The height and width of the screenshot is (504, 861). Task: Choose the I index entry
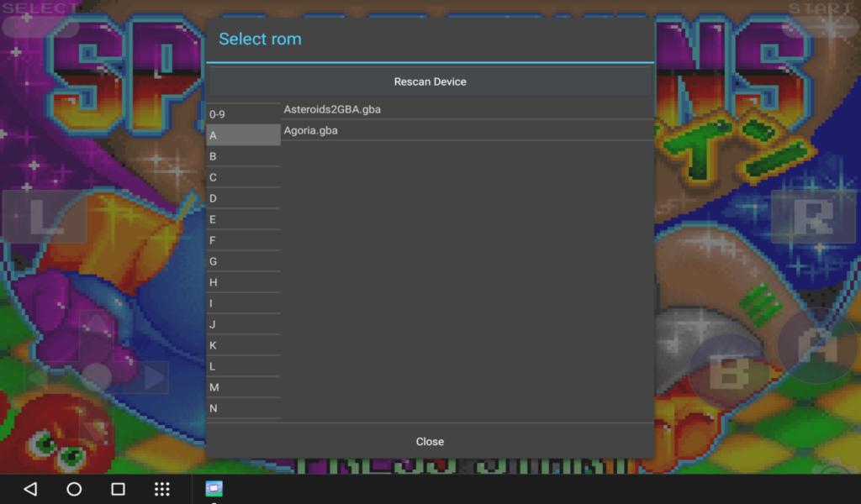pos(243,303)
